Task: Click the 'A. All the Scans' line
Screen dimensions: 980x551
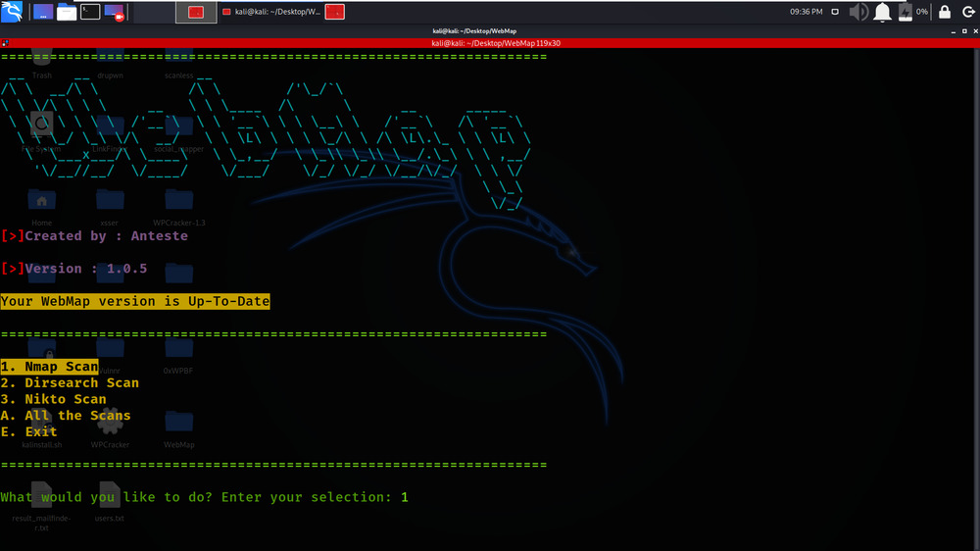Action: [66, 416]
